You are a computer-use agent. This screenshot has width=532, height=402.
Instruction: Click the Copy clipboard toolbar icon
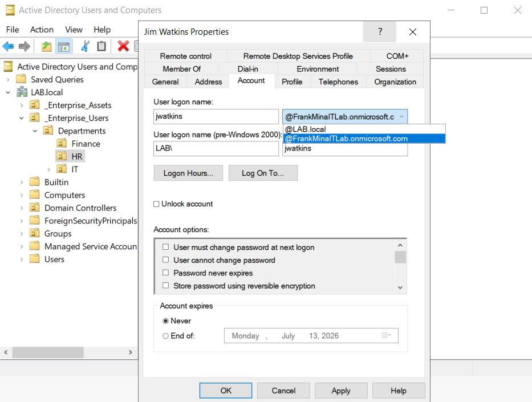click(101, 46)
